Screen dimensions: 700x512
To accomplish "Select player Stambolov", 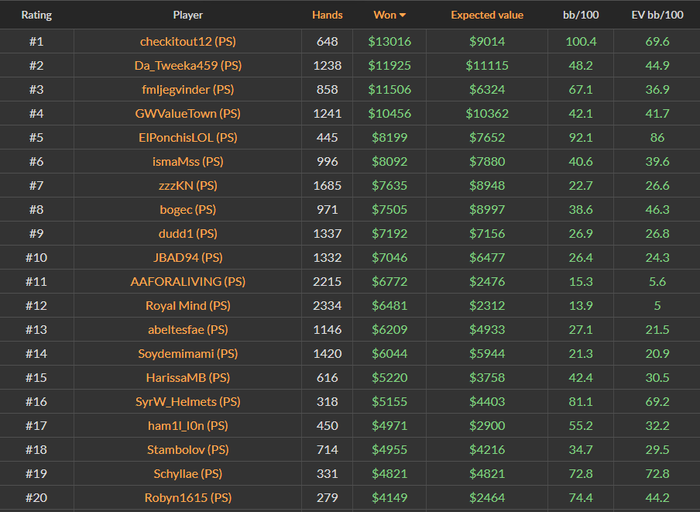I will (188, 449).
